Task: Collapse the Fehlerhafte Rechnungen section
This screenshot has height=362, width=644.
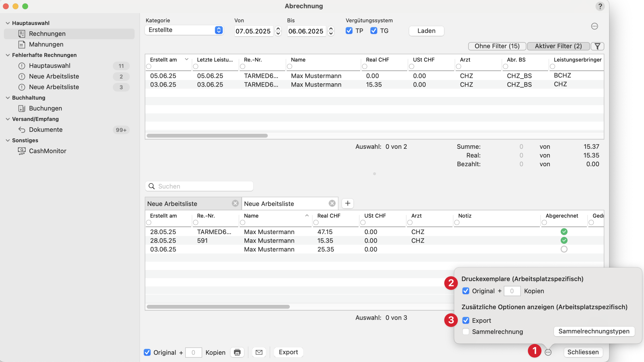Action: (8, 55)
